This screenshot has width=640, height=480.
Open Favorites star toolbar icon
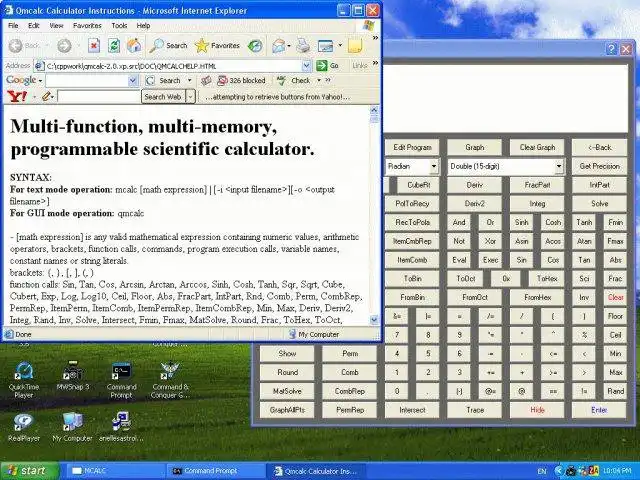pos(202,46)
